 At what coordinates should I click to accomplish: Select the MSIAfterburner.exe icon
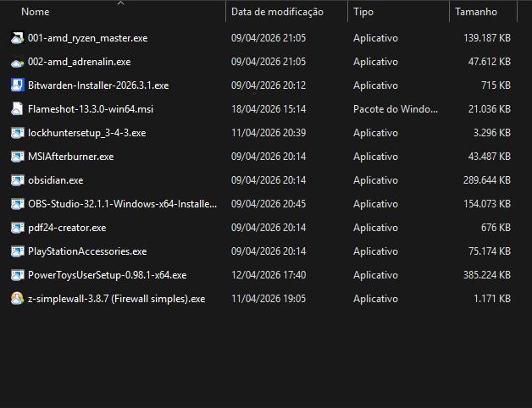coord(18,157)
